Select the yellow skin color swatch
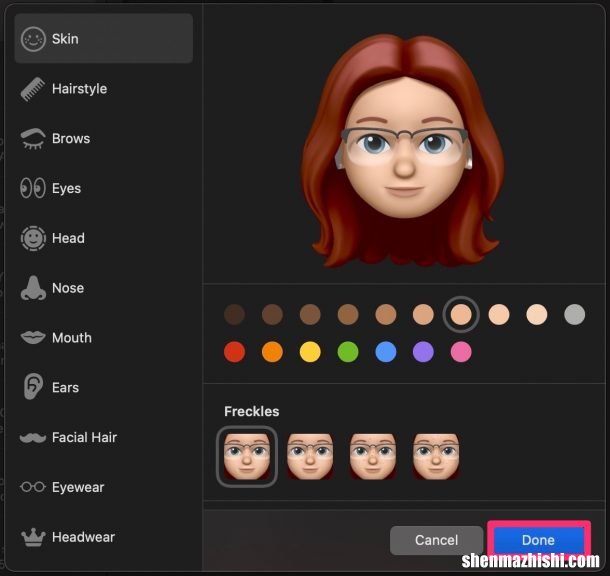The image size is (610, 576). pos(310,352)
